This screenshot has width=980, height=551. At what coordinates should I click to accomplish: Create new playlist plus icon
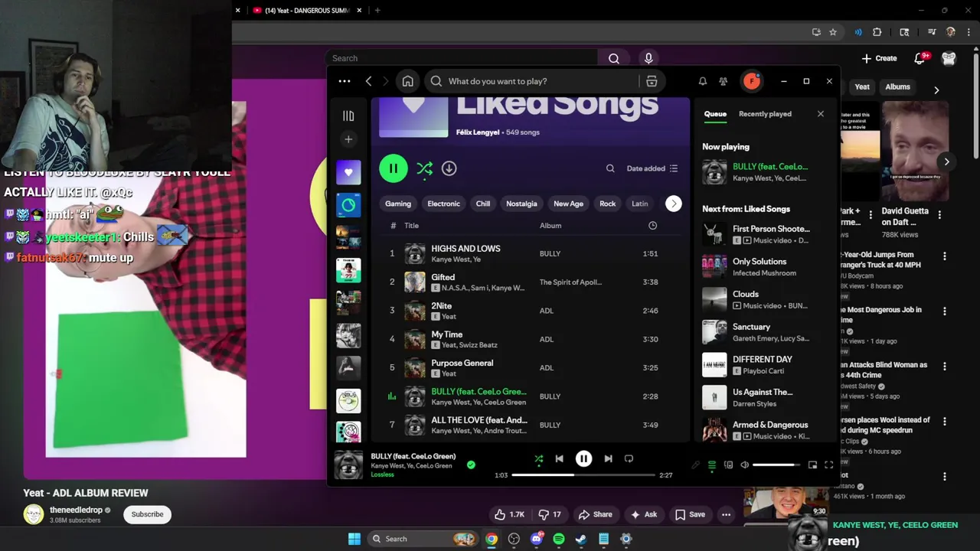(x=348, y=139)
